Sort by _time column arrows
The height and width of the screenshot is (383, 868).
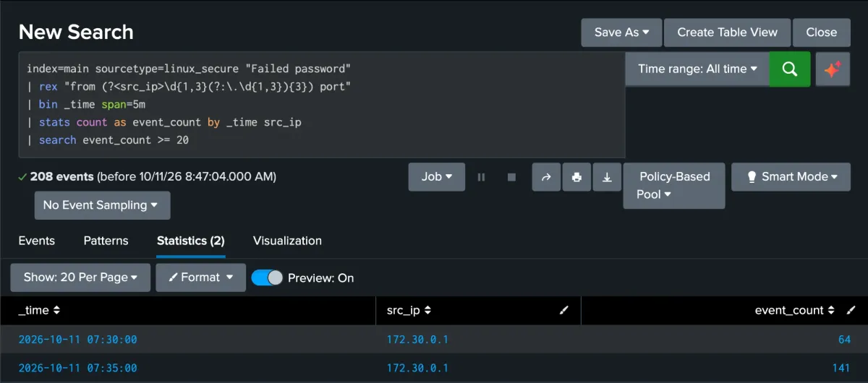pyautogui.click(x=56, y=311)
